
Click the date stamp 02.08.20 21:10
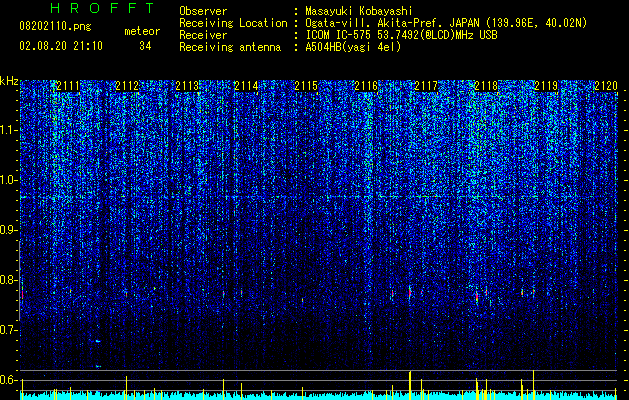[61, 46]
